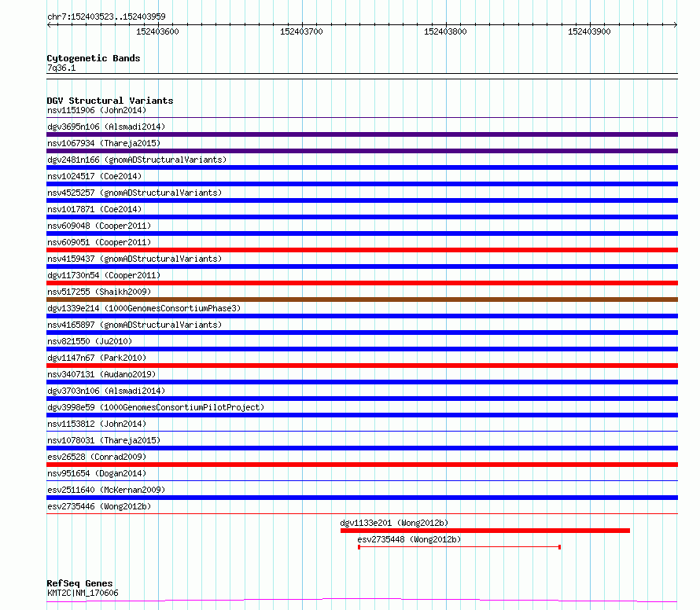This screenshot has width=700, height=610.
Task: Select the dgv3703n106 (Alsmadi2014) label
Action: (x=106, y=391)
